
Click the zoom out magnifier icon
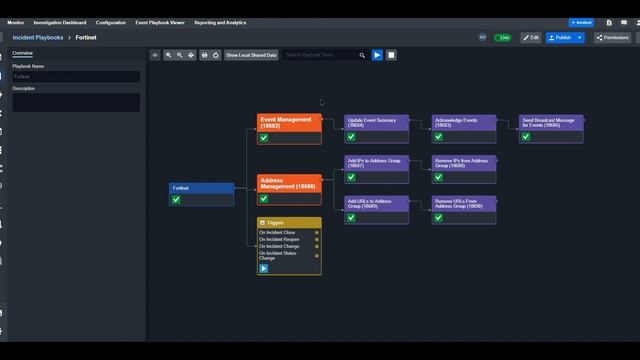(180, 55)
